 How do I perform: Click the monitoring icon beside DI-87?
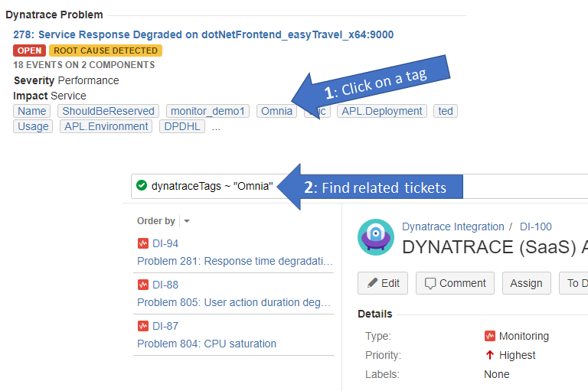click(x=143, y=326)
